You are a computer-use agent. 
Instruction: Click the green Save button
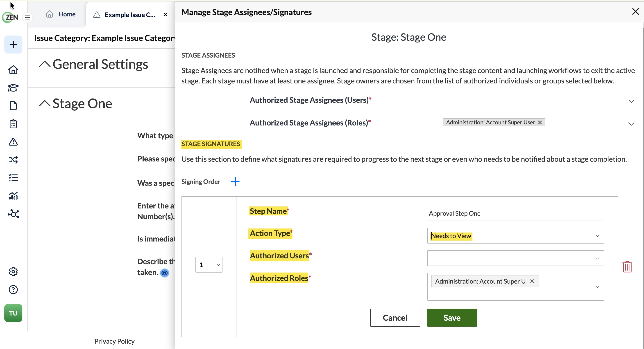pos(452,318)
